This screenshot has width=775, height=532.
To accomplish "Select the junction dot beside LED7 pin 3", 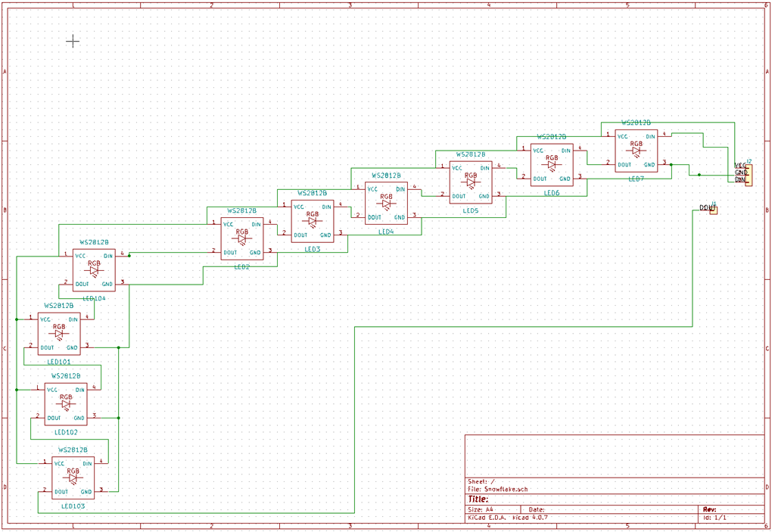I will click(x=671, y=165).
